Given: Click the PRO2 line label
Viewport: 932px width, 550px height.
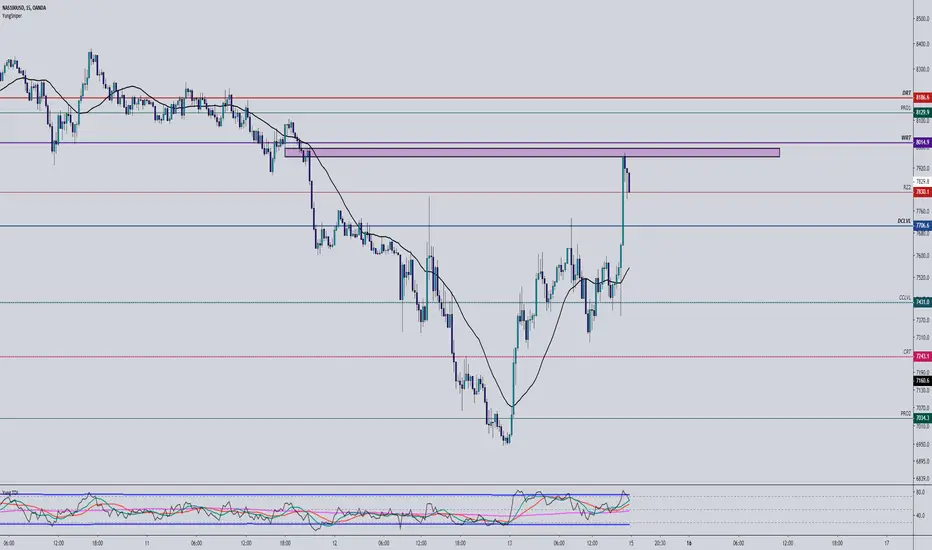Looking at the screenshot, I should tap(905, 413).
